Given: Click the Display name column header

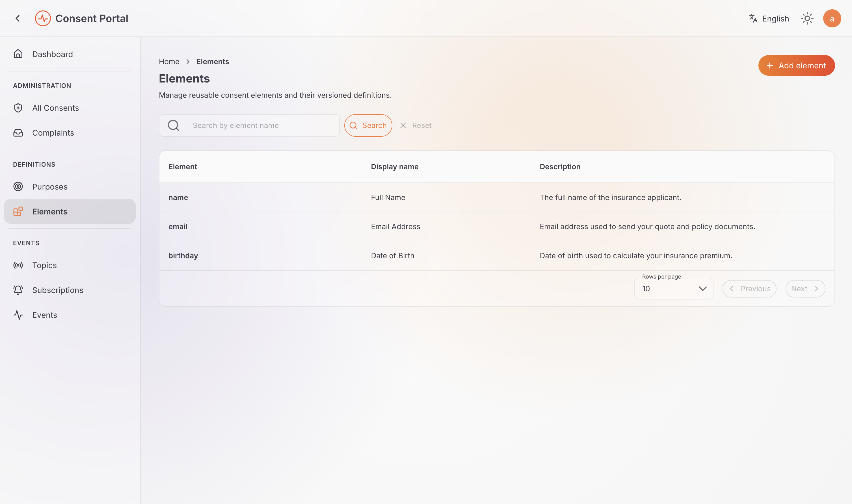Looking at the screenshot, I should (x=395, y=167).
